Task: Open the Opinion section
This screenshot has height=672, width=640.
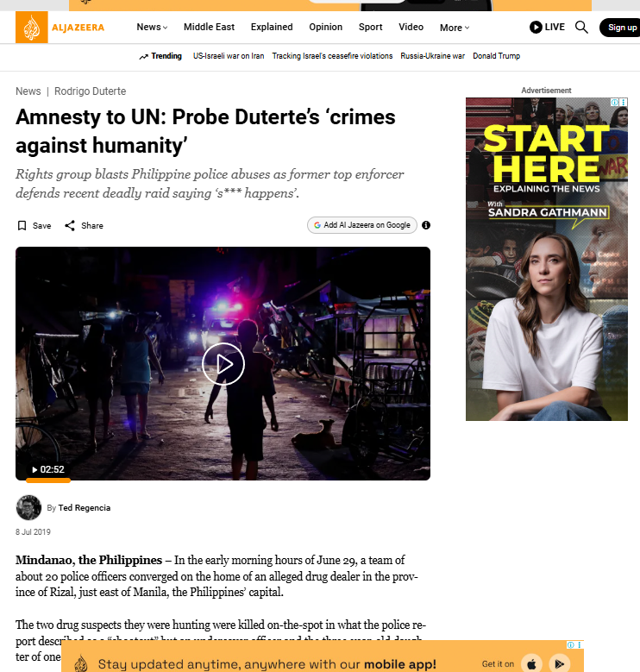Action: (325, 27)
